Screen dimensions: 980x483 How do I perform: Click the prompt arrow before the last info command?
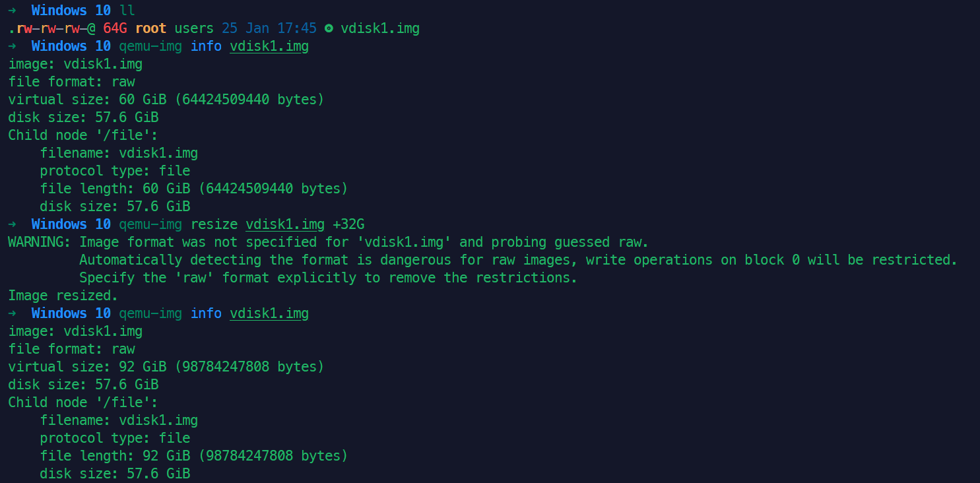(x=12, y=313)
